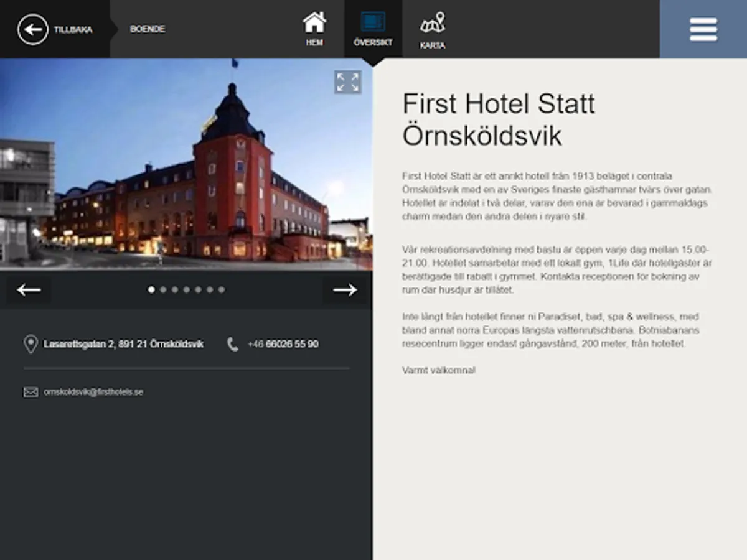
Task: Go to the Hem home tab
Action: coord(314,29)
